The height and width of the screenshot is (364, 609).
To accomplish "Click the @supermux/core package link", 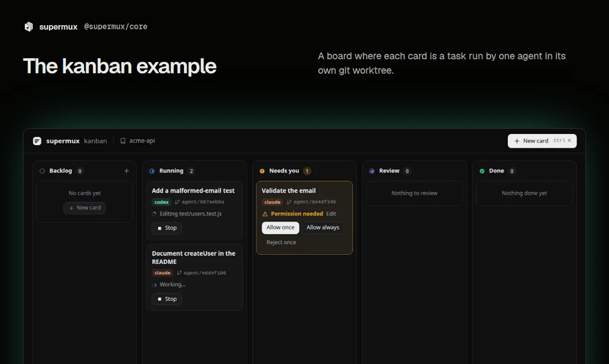I will 116,27.
